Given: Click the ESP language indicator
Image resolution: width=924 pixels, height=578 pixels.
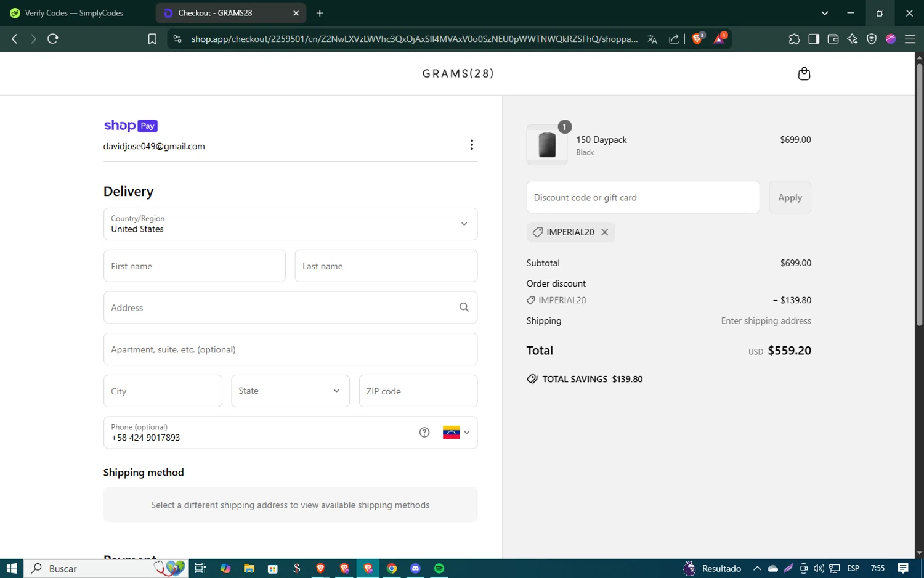Looking at the screenshot, I should (x=853, y=568).
